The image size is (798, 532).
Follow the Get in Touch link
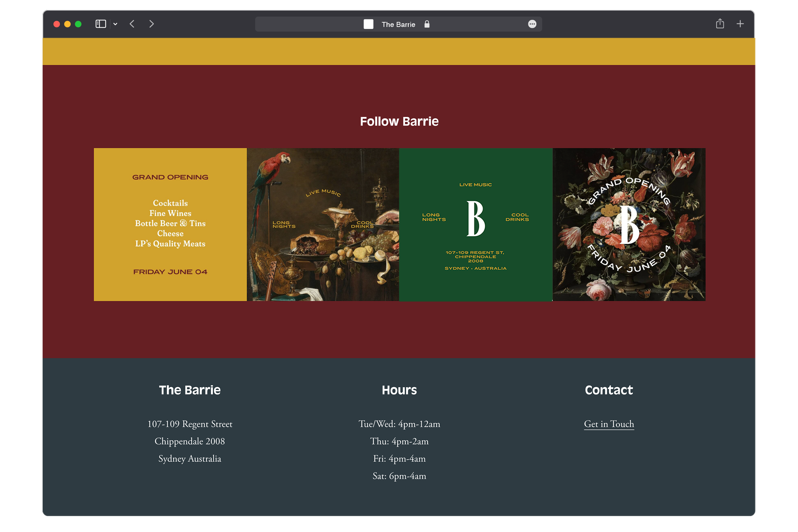point(609,424)
